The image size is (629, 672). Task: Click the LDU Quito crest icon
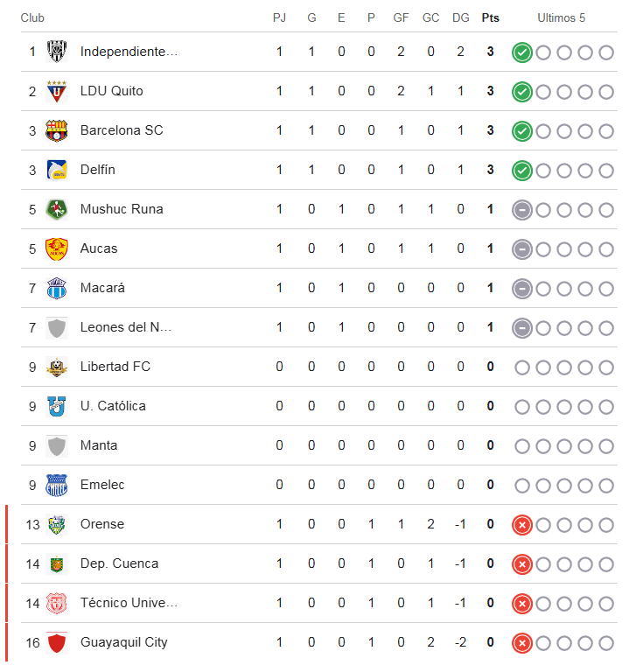(57, 91)
